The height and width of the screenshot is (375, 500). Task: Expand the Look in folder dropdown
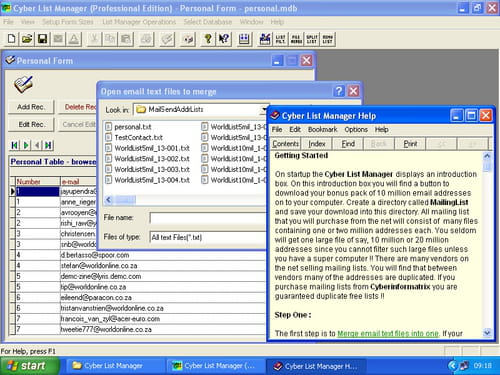pyautogui.click(x=201, y=109)
